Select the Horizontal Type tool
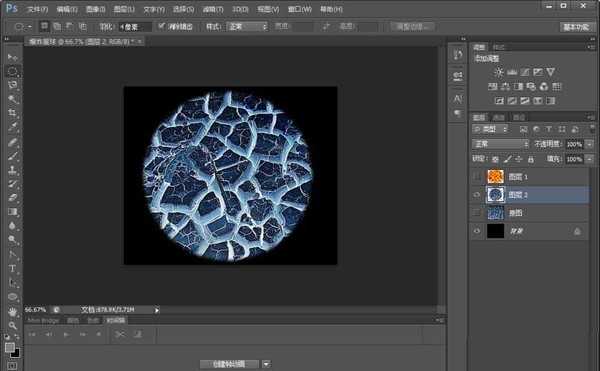Screen dimensions: 600x371 click(x=12, y=268)
